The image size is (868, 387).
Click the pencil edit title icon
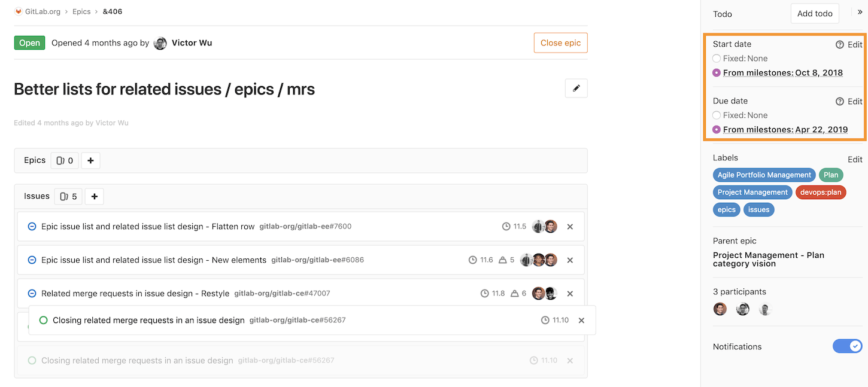tap(576, 88)
